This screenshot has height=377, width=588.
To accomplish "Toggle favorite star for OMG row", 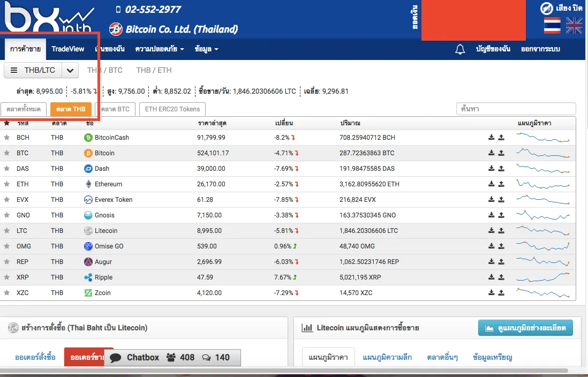I will tap(7, 246).
